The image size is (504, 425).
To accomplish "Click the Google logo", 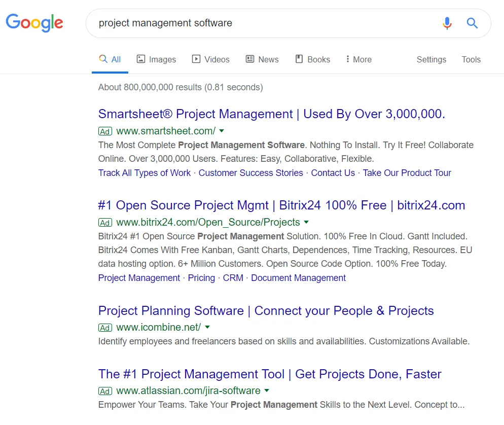I will (34, 23).
